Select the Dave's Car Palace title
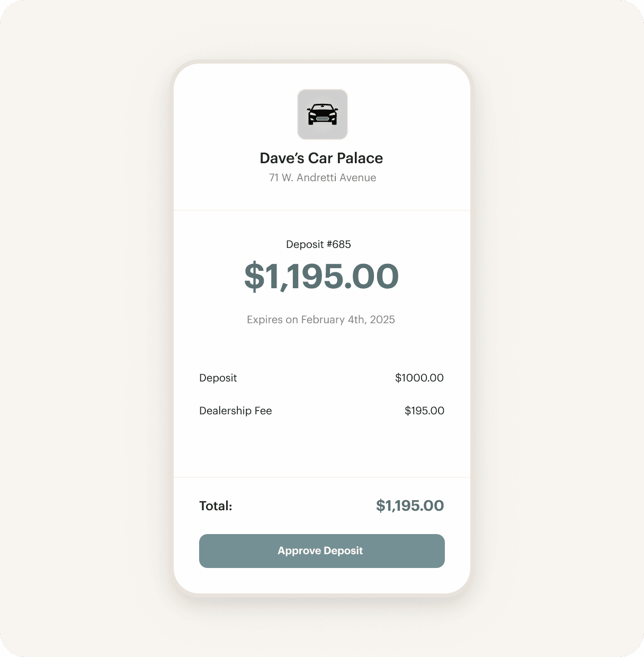 [321, 158]
